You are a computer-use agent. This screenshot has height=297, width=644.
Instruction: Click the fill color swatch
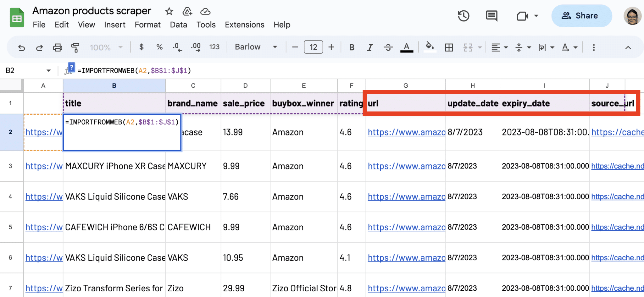point(430,47)
